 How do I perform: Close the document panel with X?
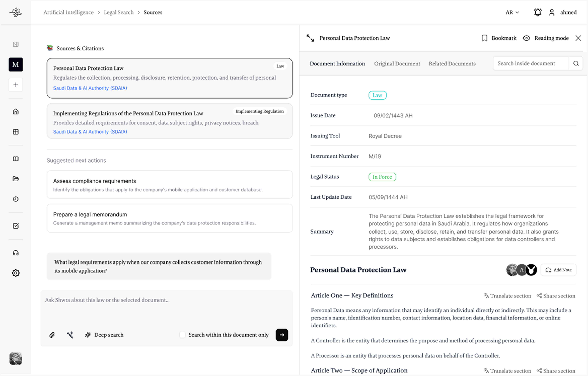(578, 38)
